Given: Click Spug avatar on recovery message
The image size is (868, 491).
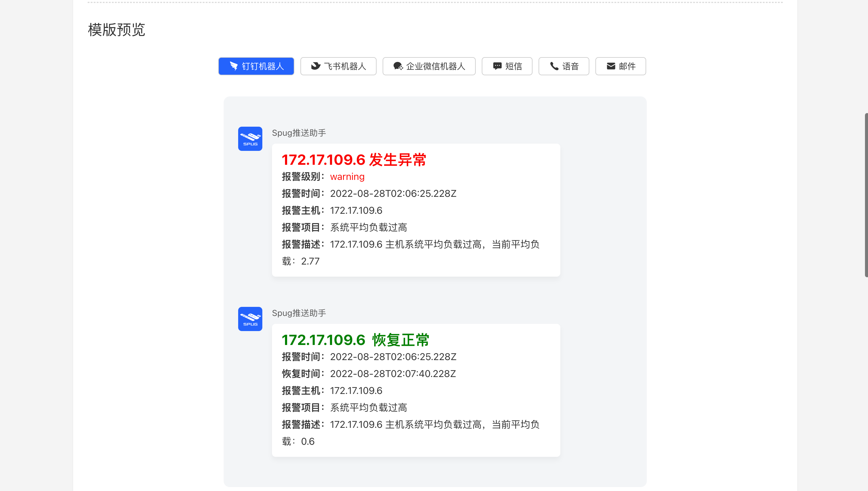Looking at the screenshot, I should click(250, 319).
